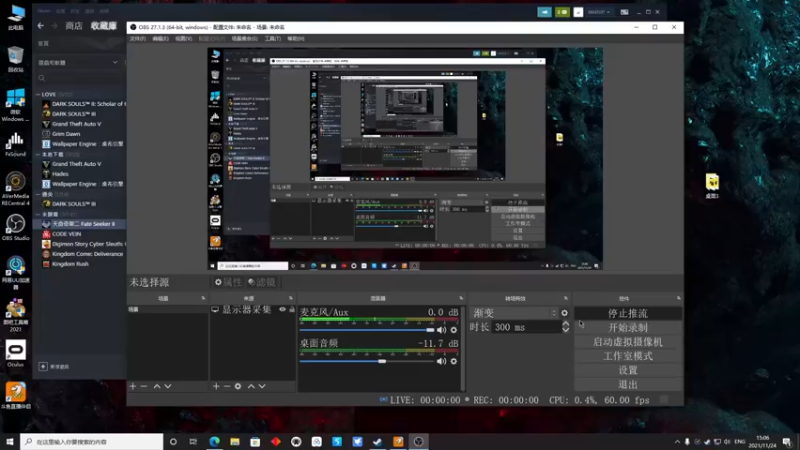Adjust 桌面音频 volume slider

(367, 361)
